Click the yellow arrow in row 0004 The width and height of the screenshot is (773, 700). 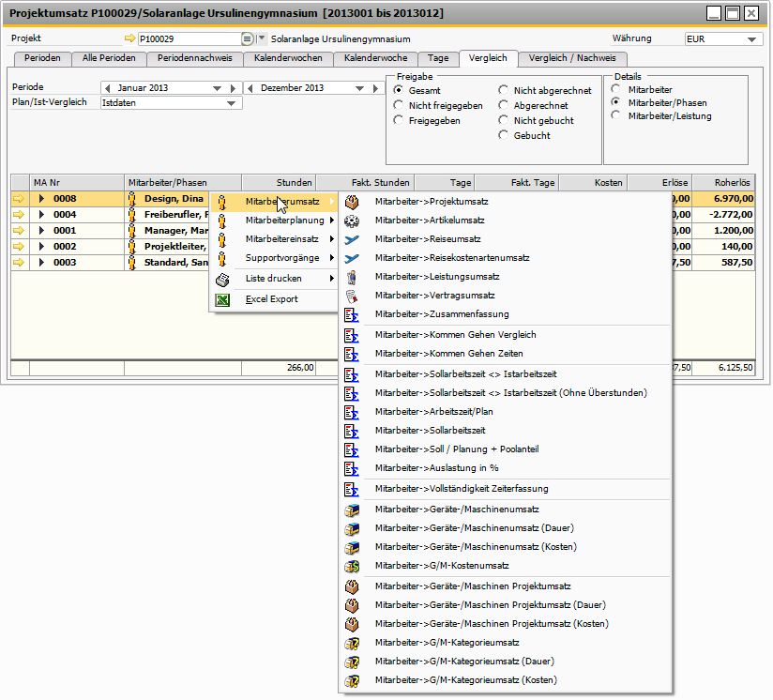coord(19,215)
